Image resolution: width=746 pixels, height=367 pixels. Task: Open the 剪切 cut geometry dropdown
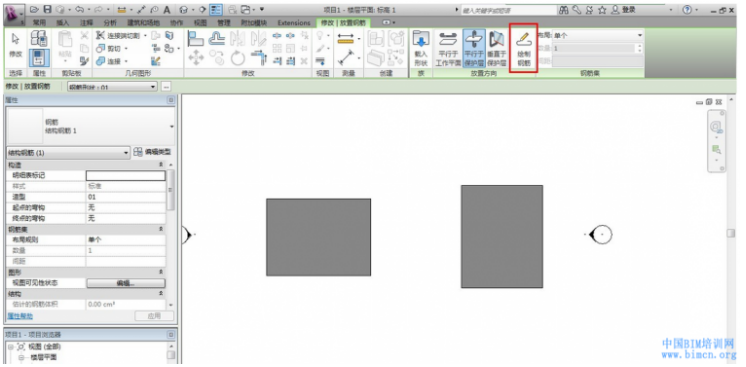127,49
